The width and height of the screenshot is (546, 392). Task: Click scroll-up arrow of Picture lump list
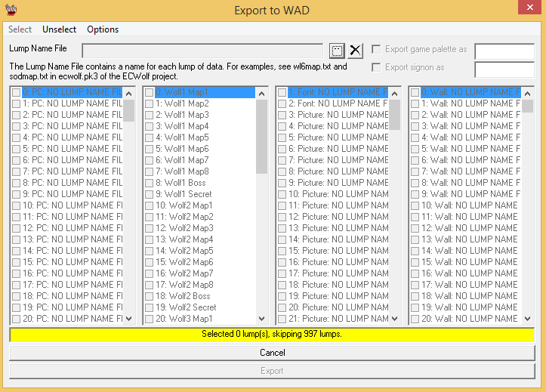(x=394, y=94)
